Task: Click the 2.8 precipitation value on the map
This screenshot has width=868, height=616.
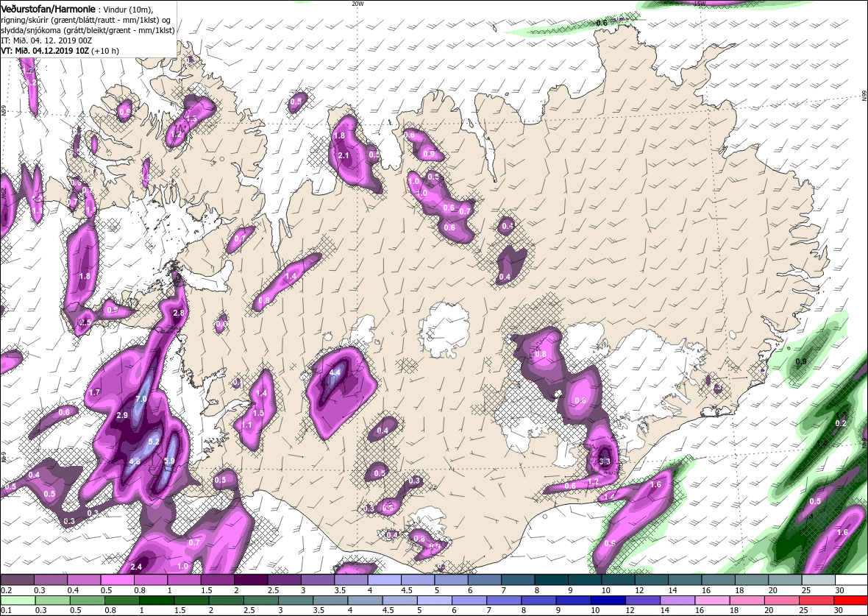Action: [x=179, y=313]
